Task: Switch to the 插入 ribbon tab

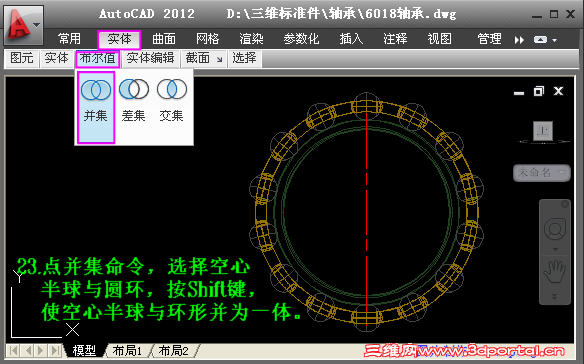Action: point(351,39)
